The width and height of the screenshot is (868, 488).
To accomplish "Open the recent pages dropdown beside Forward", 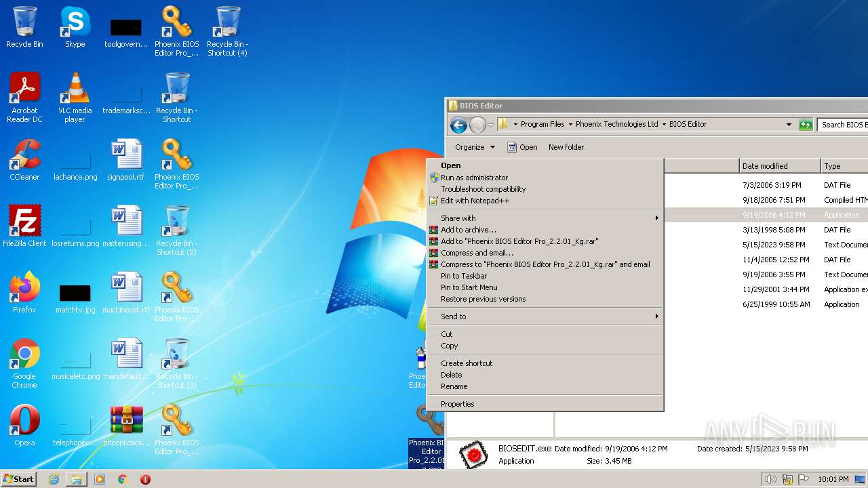I will click(490, 125).
